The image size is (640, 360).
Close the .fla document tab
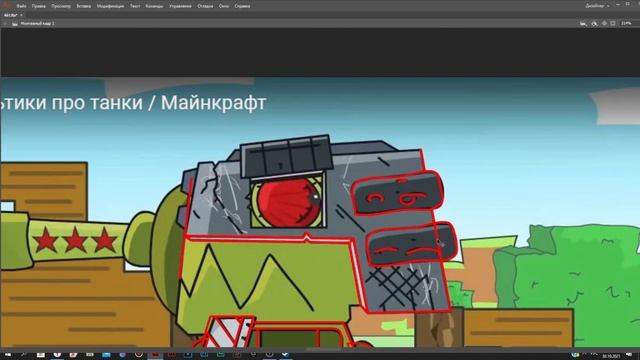21,15
